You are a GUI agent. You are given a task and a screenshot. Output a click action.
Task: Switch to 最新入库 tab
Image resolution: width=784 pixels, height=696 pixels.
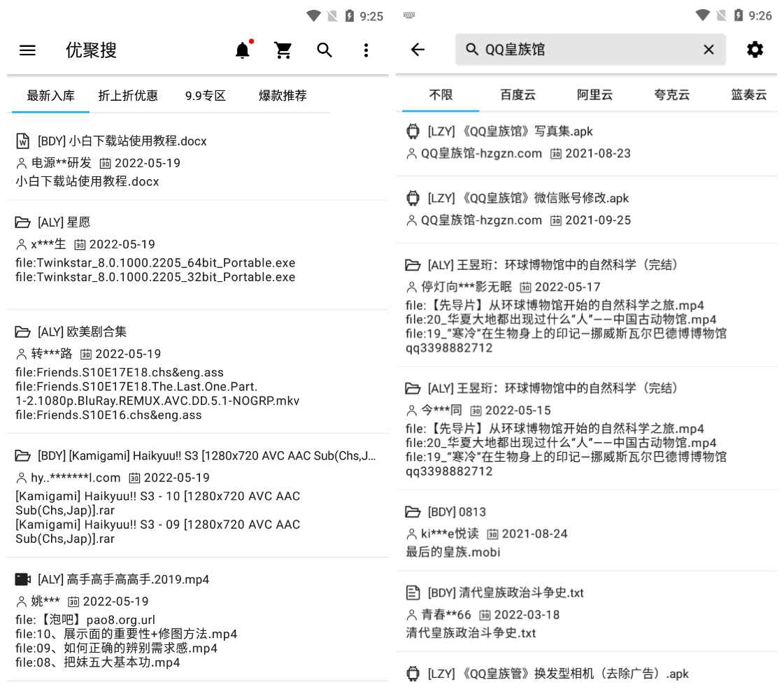point(50,95)
